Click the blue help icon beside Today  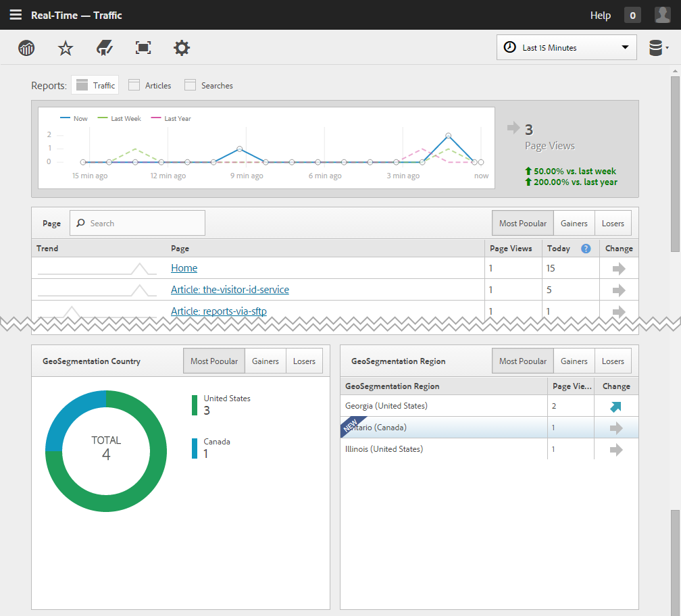[x=586, y=249]
